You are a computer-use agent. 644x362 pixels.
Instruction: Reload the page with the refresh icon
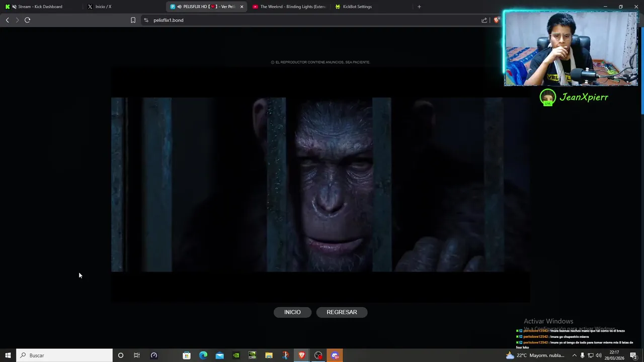pos(27,20)
